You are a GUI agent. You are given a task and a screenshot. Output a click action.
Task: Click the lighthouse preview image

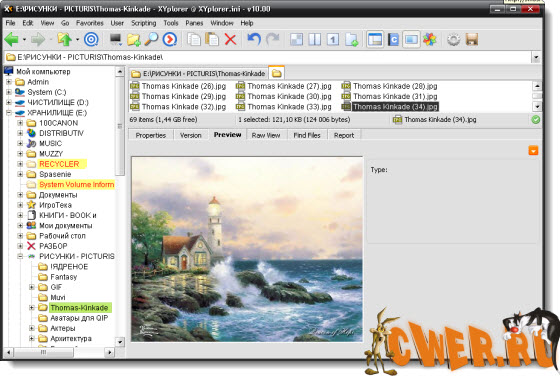tap(247, 249)
